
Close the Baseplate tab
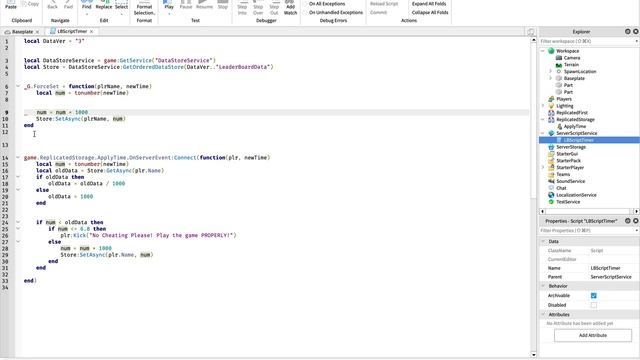38,32
